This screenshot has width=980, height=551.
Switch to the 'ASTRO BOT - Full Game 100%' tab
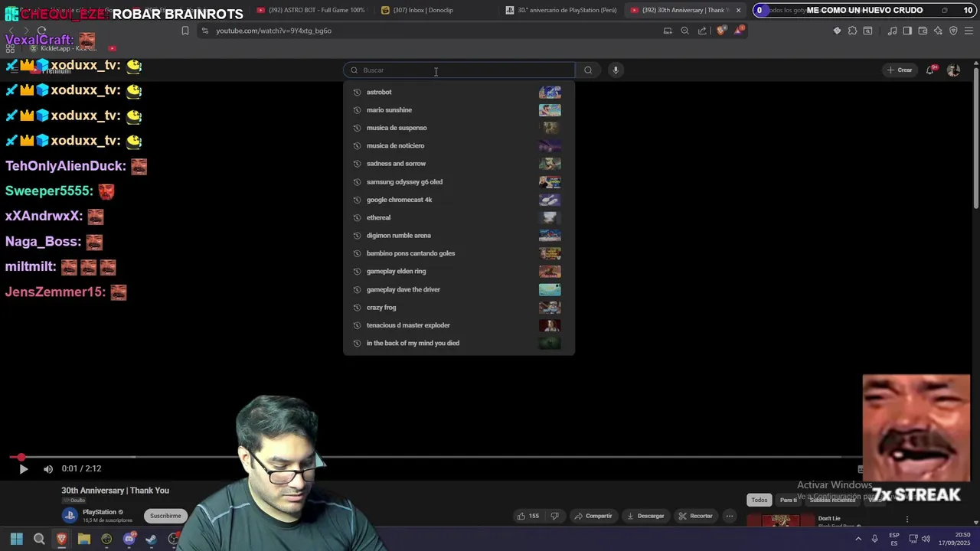310,10
